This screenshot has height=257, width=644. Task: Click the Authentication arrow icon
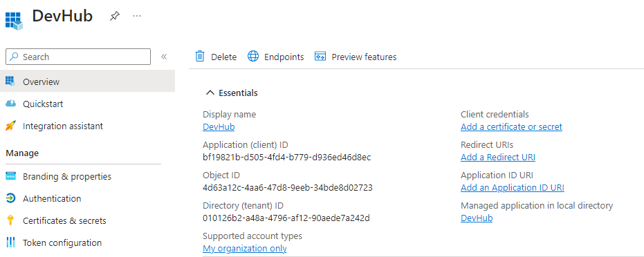pos(10,198)
